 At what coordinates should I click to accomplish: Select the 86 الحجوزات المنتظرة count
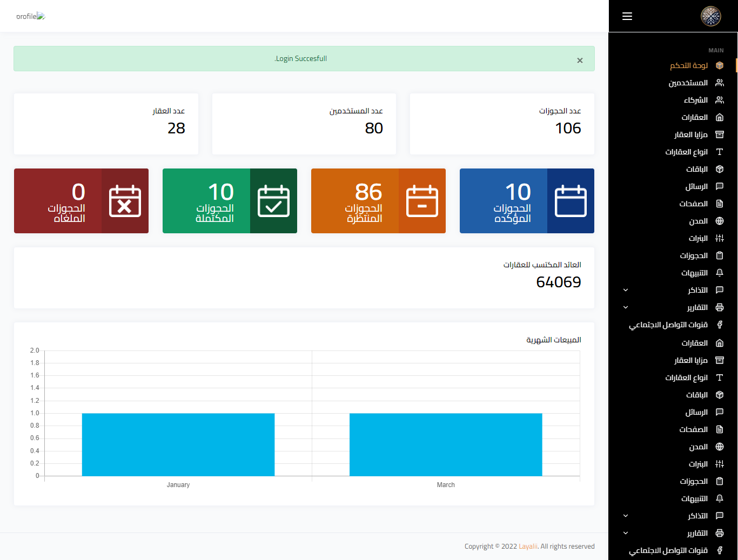(x=368, y=192)
